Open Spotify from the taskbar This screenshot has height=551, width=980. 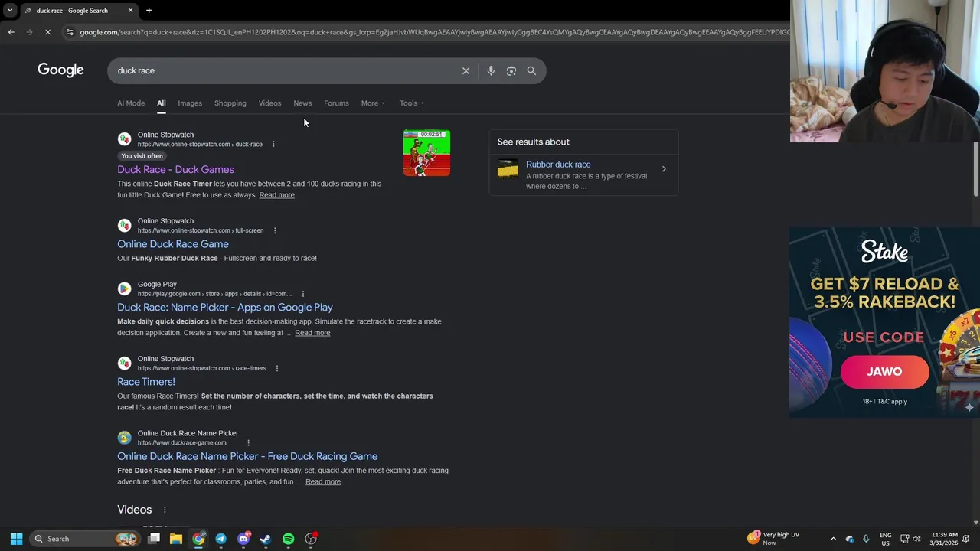[x=288, y=539]
